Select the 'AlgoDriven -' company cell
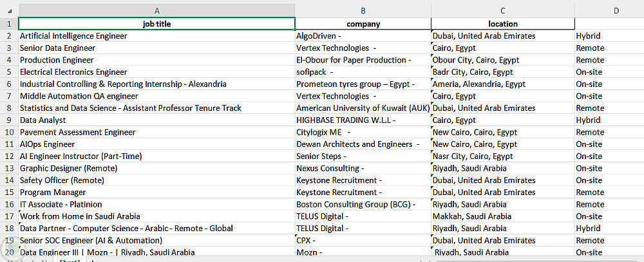Viewport: 644px width, 262px height. coord(363,36)
